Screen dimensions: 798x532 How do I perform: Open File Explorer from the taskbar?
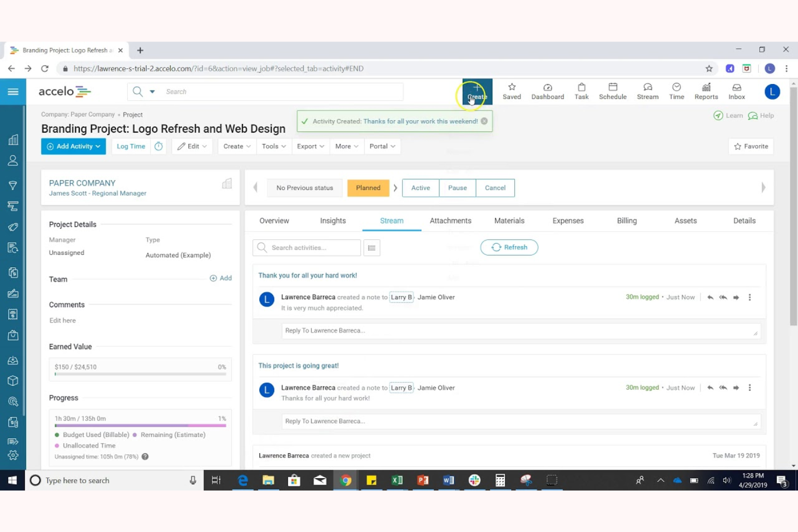268,480
